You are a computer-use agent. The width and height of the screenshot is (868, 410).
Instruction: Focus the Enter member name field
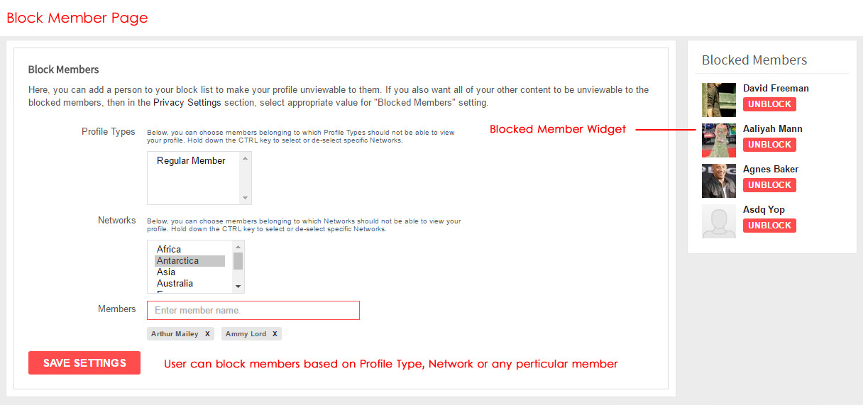click(x=253, y=311)
